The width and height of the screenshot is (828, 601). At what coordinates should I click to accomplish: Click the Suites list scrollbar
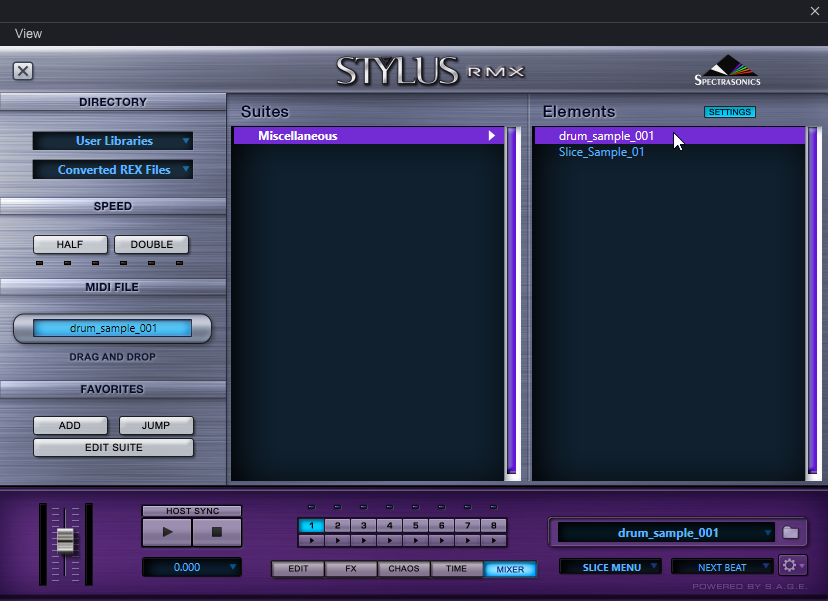coord(512,301)
